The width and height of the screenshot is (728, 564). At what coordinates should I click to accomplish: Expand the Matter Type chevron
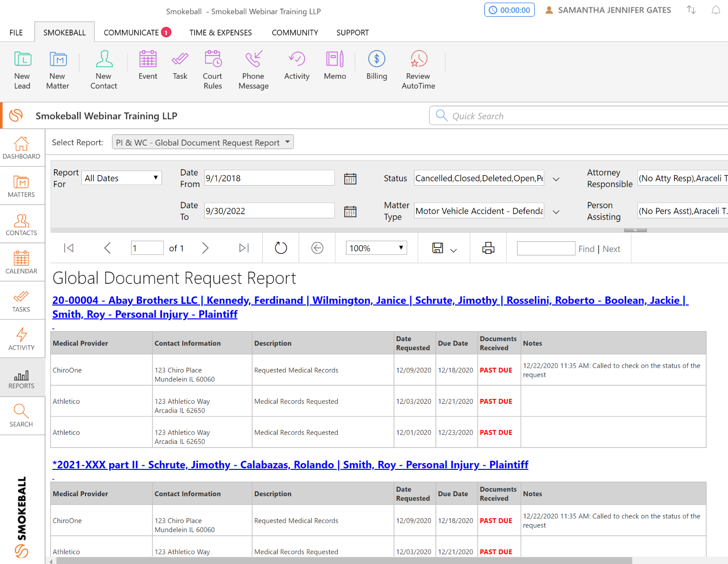pyautogui.click(x=556, y=212)
